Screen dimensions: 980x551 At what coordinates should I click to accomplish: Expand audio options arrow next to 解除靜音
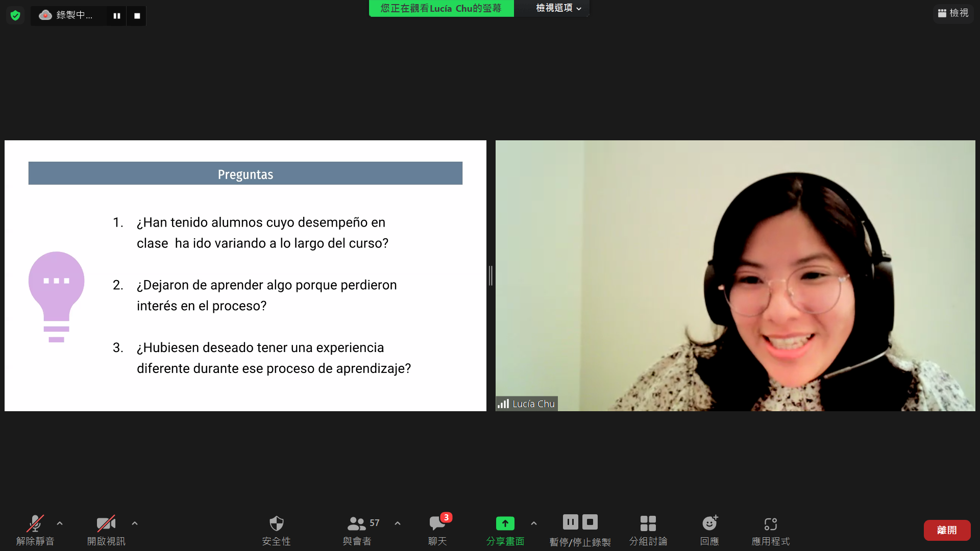pos(60,523)
